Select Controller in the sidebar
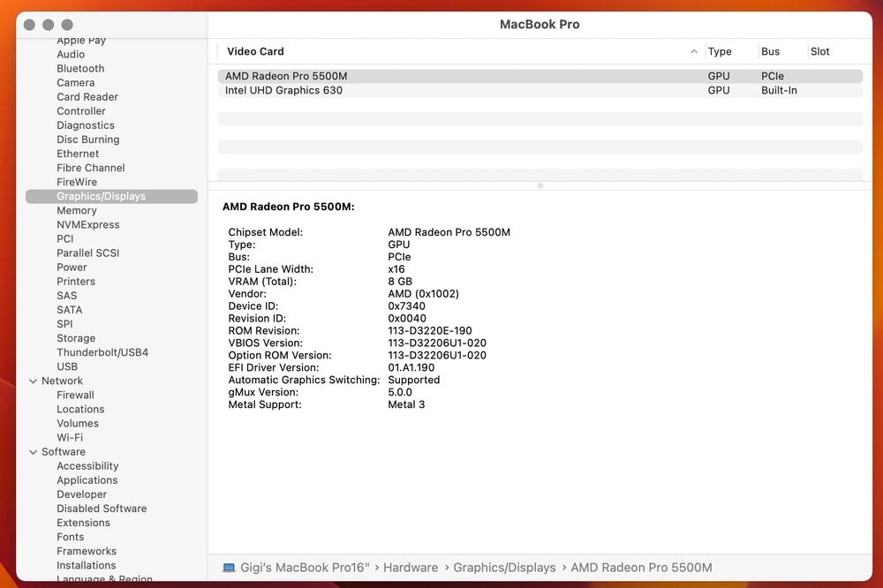 point(81,111)
